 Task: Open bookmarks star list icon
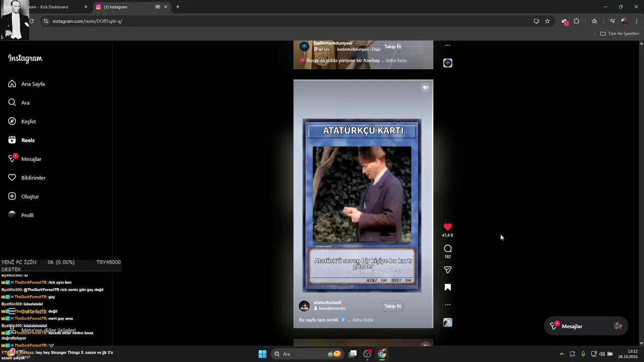(x=594, y=21)
